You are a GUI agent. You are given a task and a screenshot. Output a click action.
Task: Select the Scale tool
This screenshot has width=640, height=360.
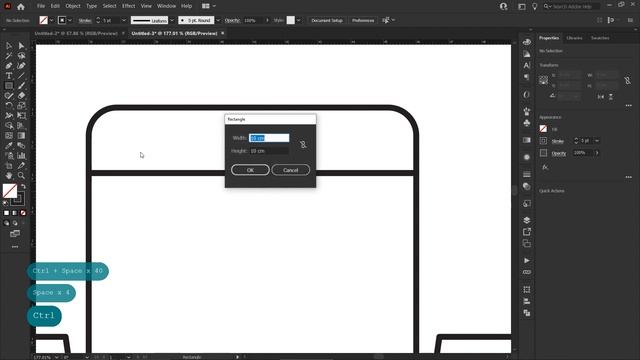tap(21, 106)
